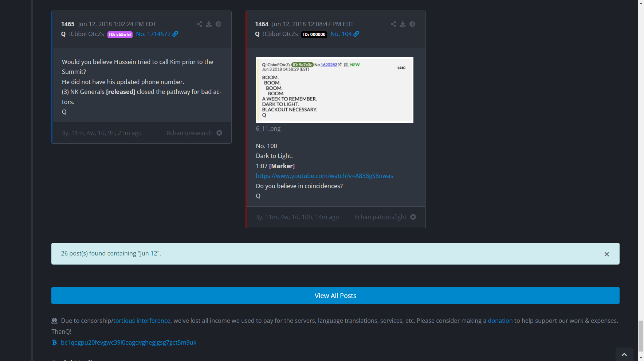Click the donation link
This screenshot has height=361, width=644.
point(500,321)
